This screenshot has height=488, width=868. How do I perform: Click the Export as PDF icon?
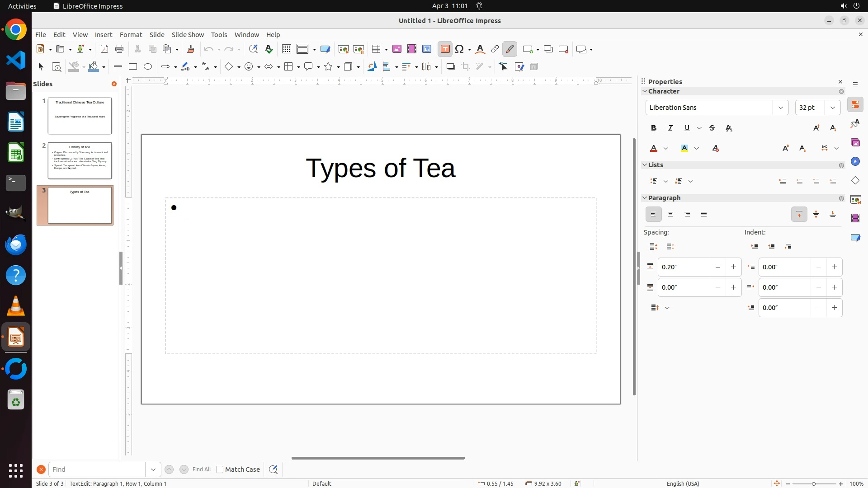pyautogui.click(x=104, y=49)
